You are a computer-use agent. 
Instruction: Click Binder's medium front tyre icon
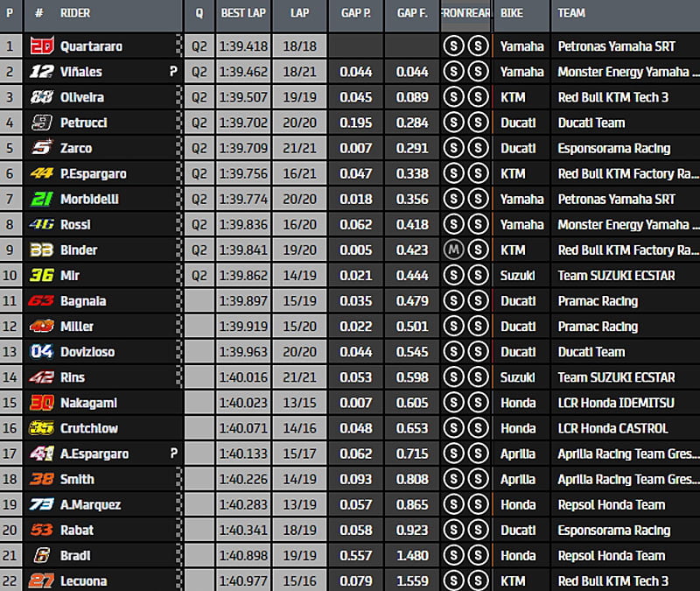coord(453,250)
